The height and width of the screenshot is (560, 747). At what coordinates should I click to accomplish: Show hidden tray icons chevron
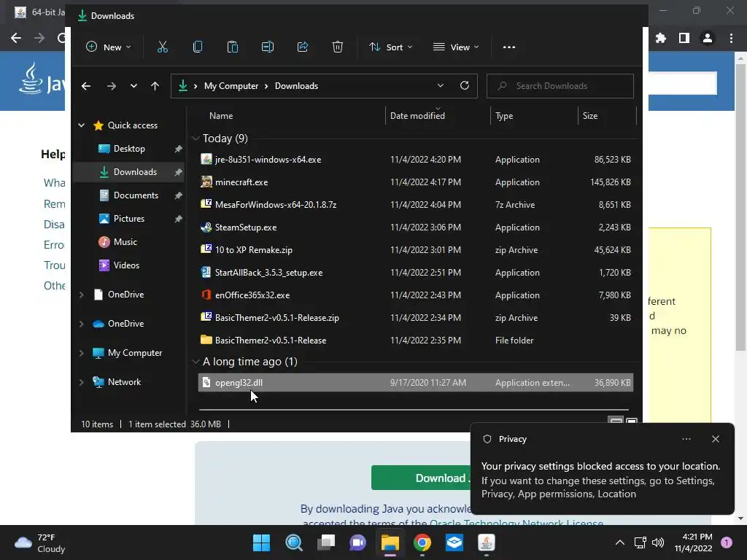pos(620,542)
